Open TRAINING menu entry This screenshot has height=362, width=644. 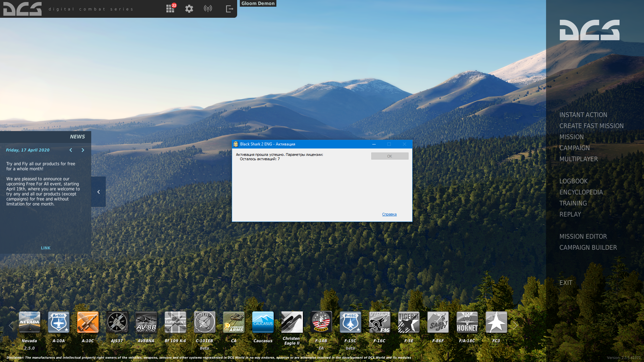[x=573, y=203]
